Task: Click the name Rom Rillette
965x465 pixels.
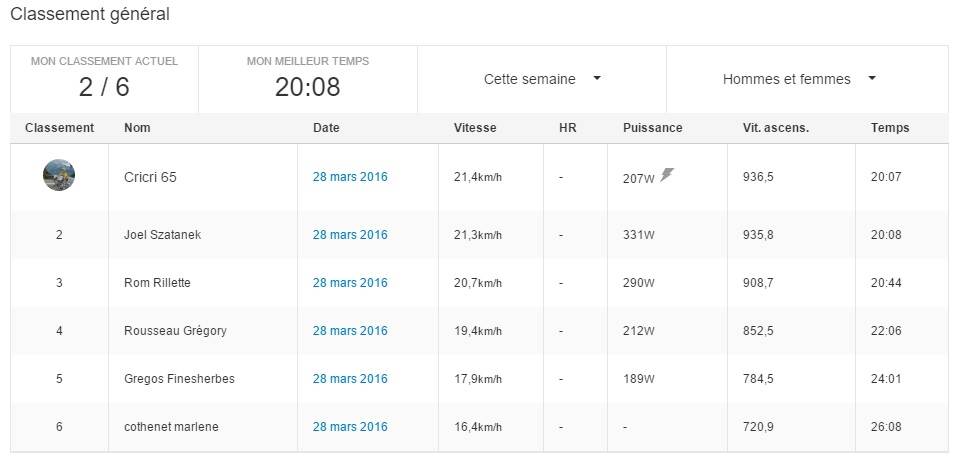Action: tap(157, 283)
